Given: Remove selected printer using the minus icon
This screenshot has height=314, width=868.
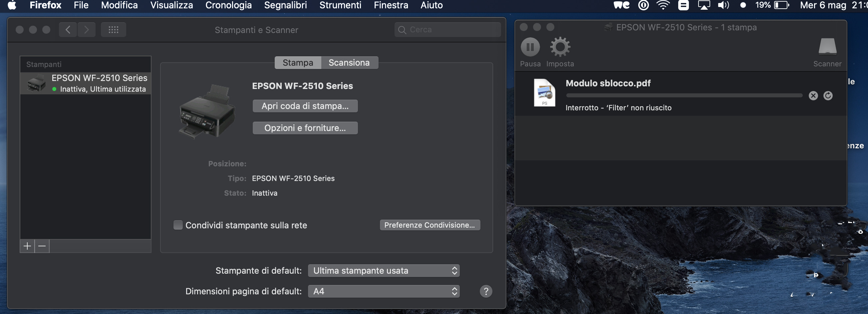Looking at the screenshot, I should tap(42, 246).
